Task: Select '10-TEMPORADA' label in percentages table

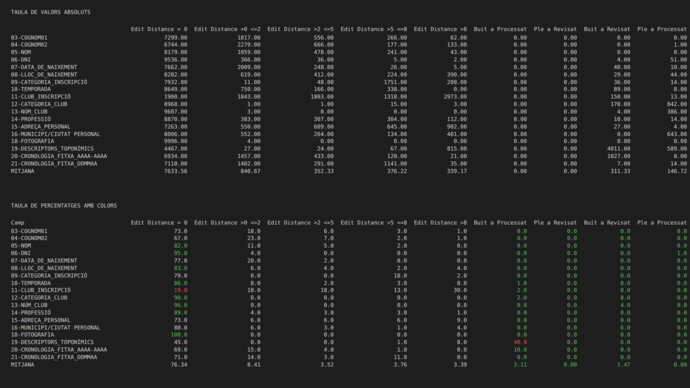Action: 31,283
